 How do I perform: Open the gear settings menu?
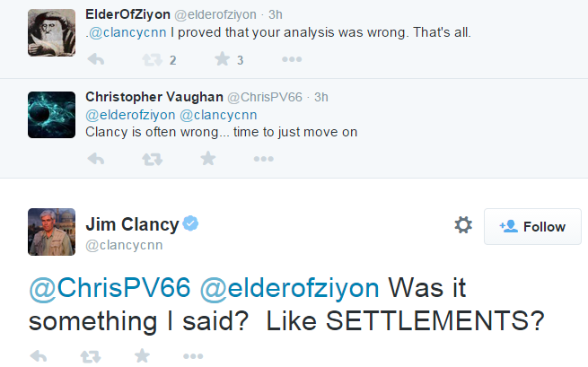pos(463,225)
